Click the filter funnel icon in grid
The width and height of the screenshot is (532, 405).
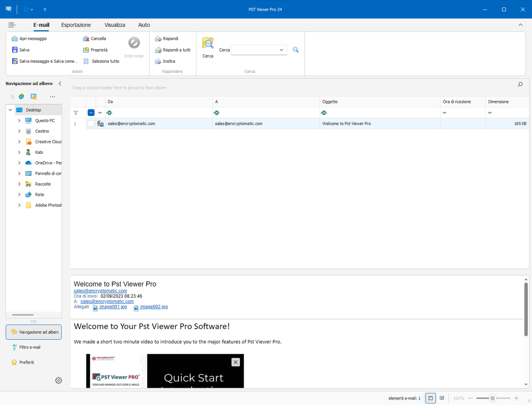(x=75, y=113)
